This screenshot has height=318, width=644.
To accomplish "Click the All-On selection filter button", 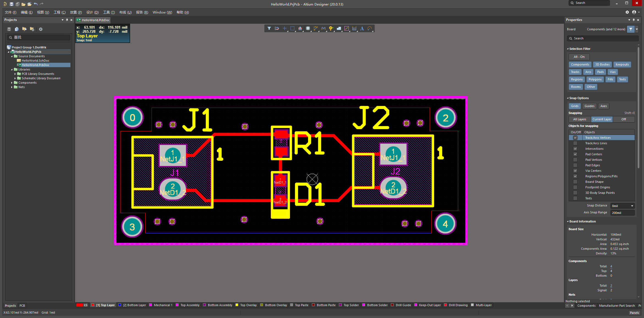I will tap(579, 57).
